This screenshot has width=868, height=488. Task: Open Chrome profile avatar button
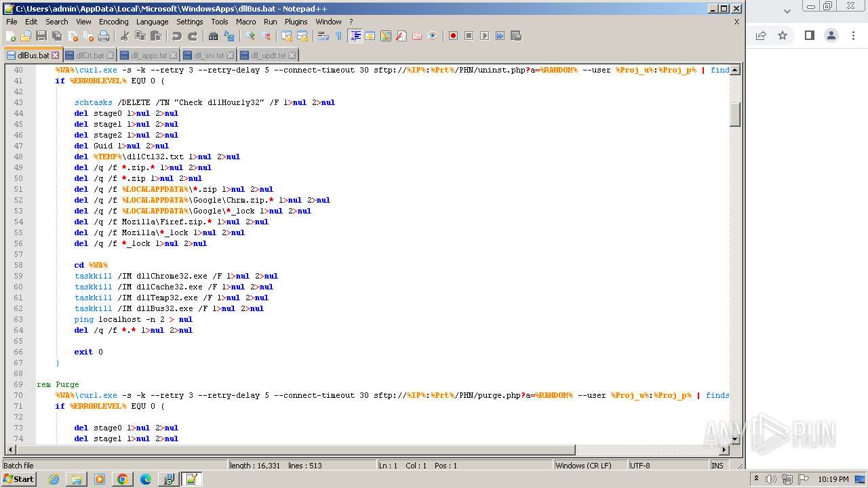[x=831, y=35]
